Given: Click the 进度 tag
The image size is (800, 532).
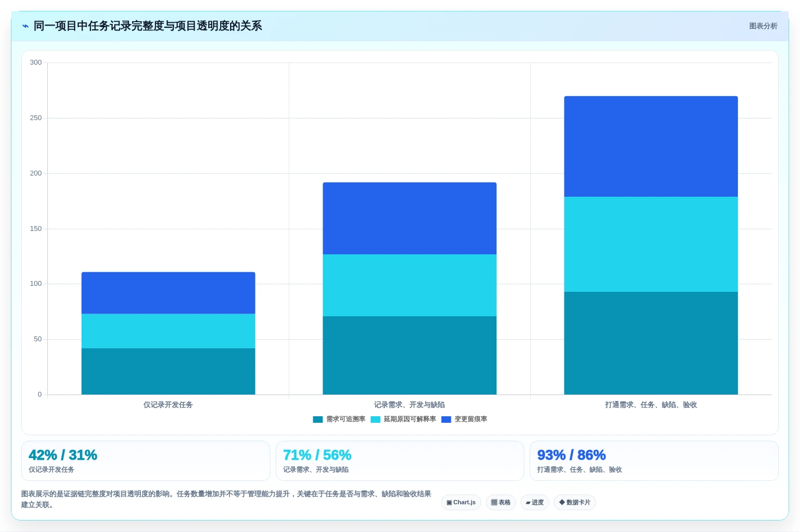Looking at the screenshot, I should (x=535, y=503).
